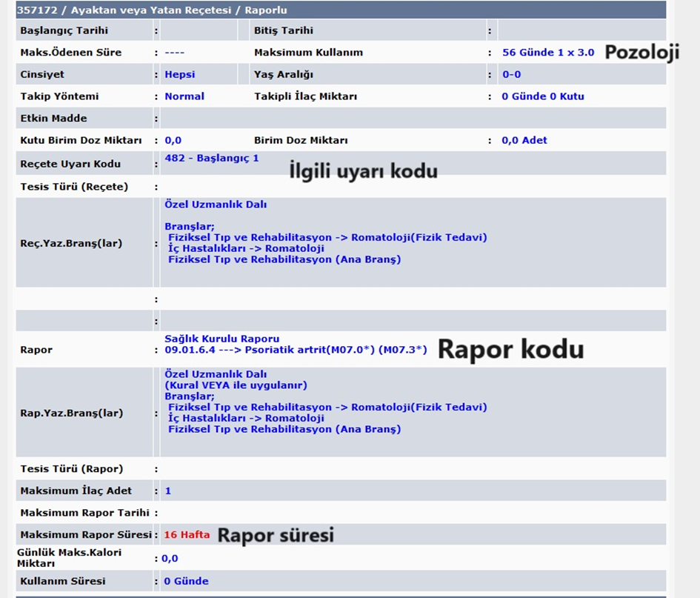Select the 'Bitiş Tarihi' label
Image resolution: width=700 pixels, height=598 pixels.
(x=284, y=30)
